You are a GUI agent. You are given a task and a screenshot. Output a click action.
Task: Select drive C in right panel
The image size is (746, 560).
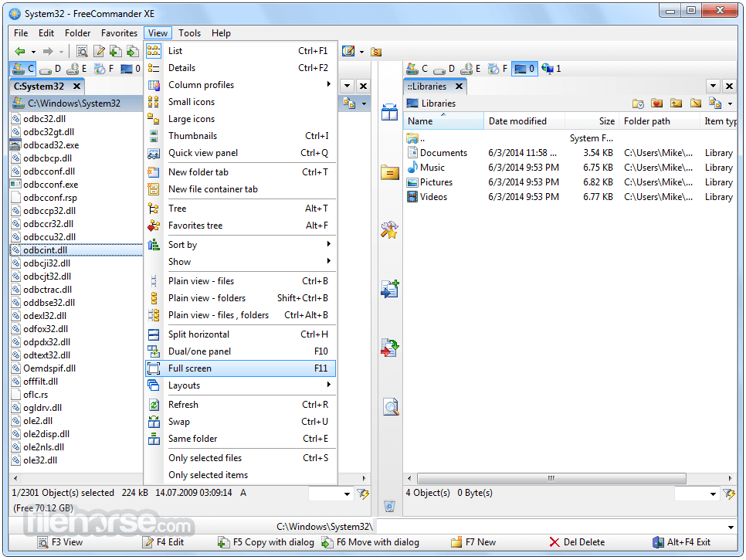click(417, 69)
